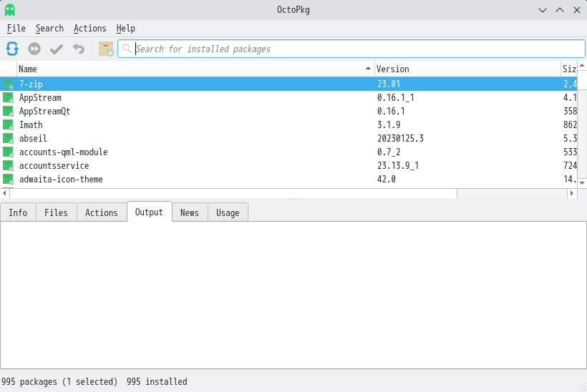
Task: Select the adwaita-icon-theme package name
Action: (x=61, y=179)
